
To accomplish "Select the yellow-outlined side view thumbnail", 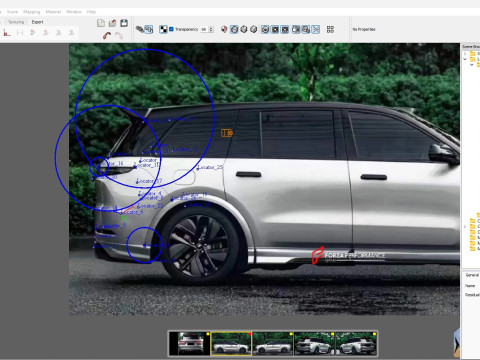I will click(x=231, y=343).
